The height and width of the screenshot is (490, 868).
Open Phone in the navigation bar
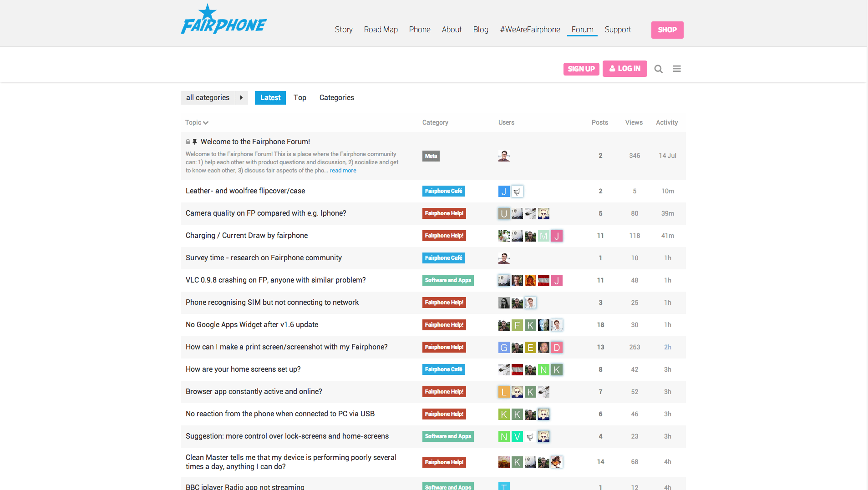point(420,30)
